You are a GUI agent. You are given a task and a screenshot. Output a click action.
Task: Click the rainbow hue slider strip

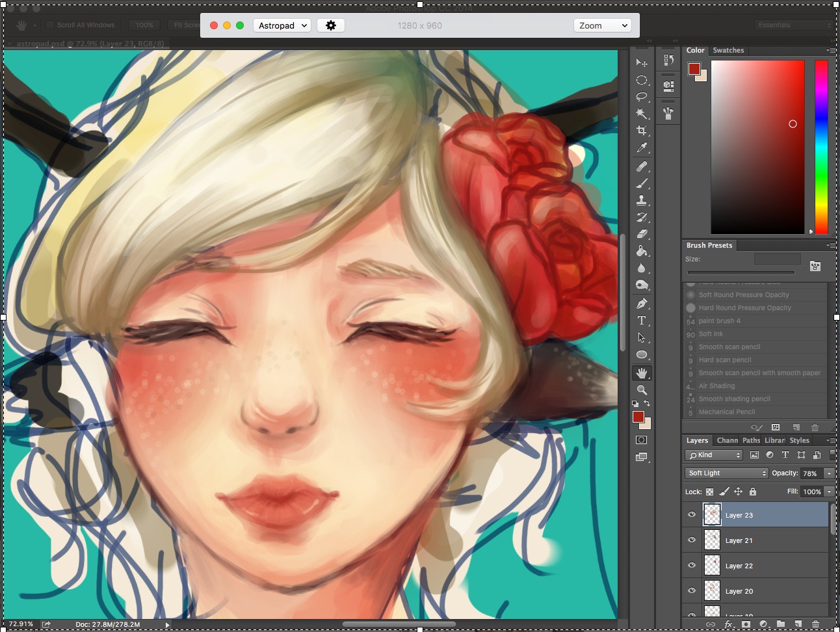pos(821,146)
